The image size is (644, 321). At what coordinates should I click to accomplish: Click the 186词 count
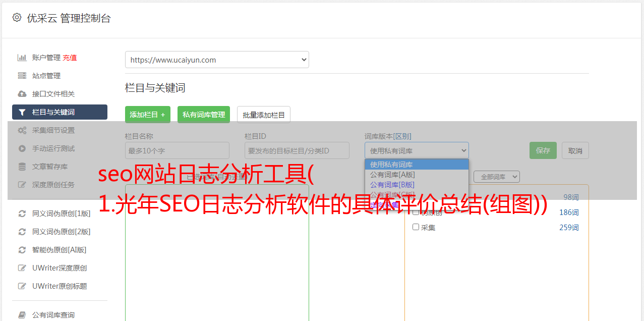569,212
